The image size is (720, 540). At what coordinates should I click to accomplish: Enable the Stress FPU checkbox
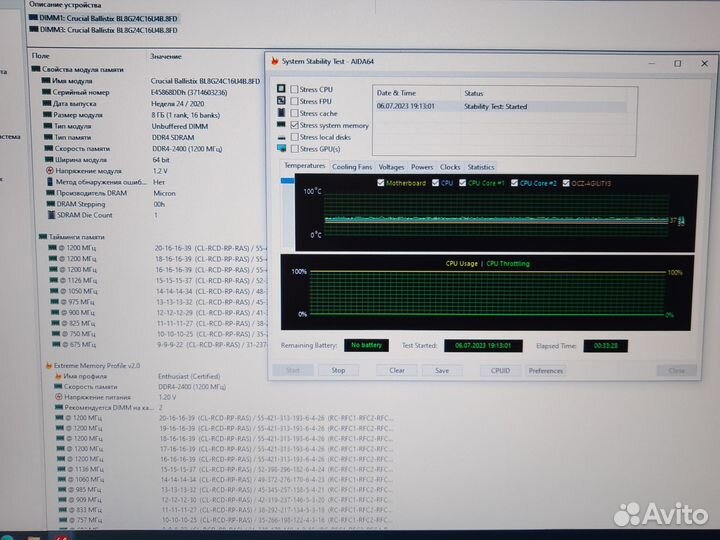[294, 101]
